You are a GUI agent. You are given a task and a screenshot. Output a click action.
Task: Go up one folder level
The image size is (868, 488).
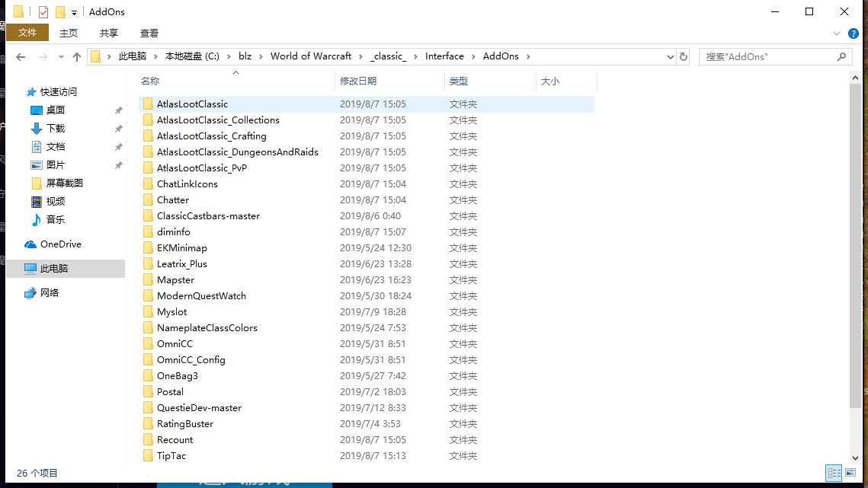pos(77,56)
